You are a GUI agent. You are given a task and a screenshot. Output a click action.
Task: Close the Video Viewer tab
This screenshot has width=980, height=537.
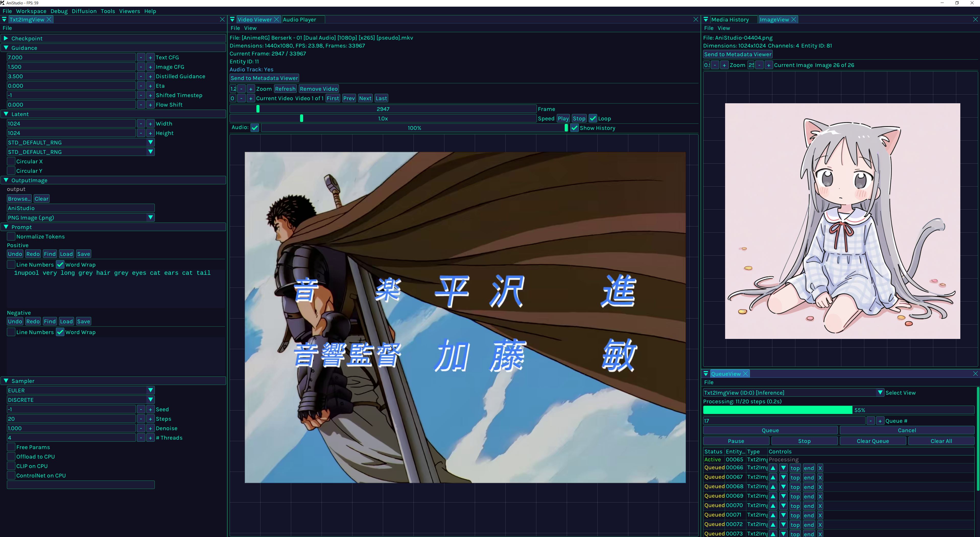277,19
